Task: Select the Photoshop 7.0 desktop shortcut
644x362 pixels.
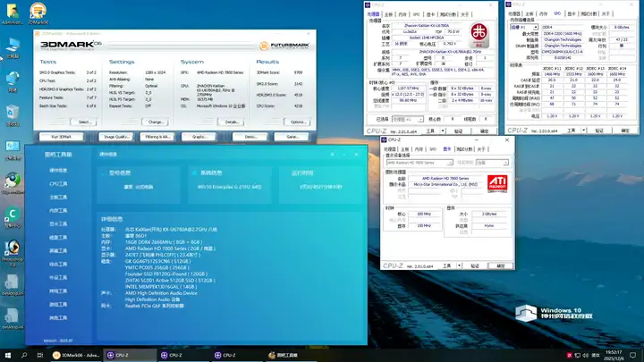Action: 13,253
